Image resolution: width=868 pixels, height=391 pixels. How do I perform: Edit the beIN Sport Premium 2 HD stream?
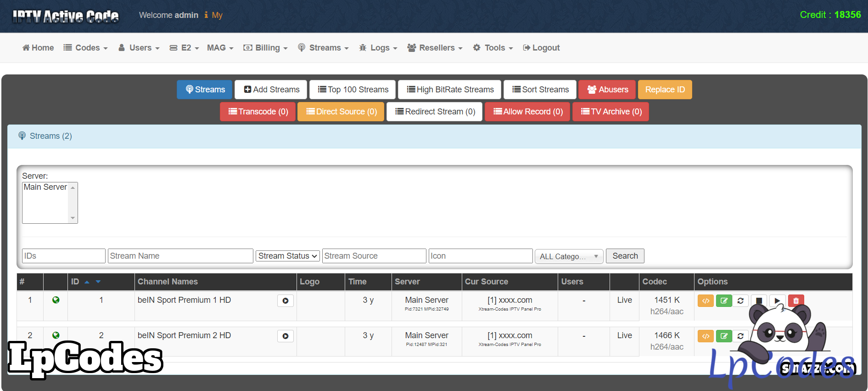[x=724, y=336]
